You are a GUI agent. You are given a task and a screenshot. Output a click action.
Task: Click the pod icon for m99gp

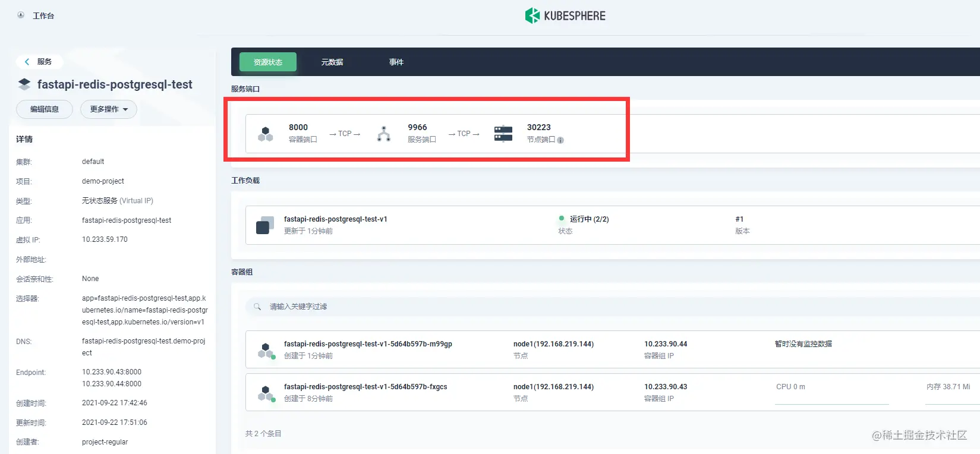click(x=266, y=351)
